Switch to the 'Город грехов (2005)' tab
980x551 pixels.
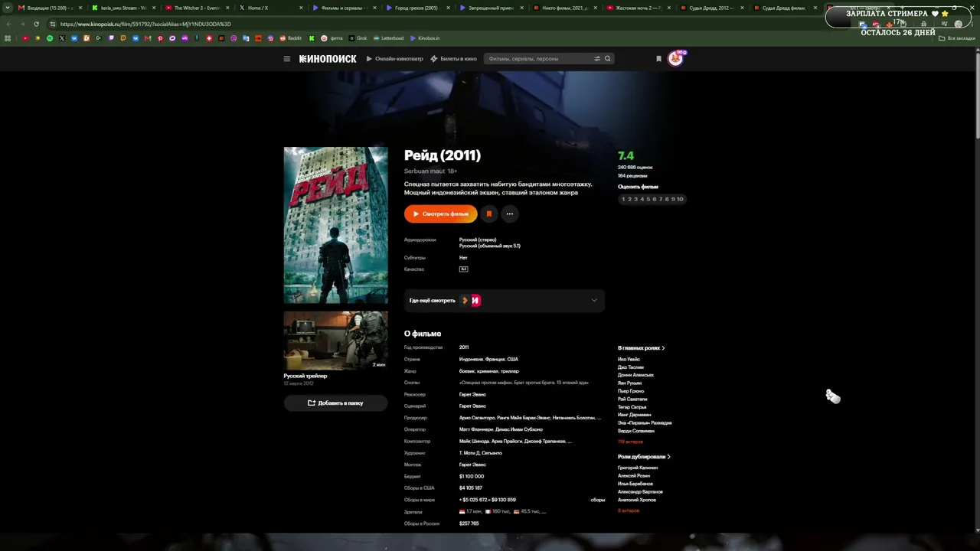point(416,8)
